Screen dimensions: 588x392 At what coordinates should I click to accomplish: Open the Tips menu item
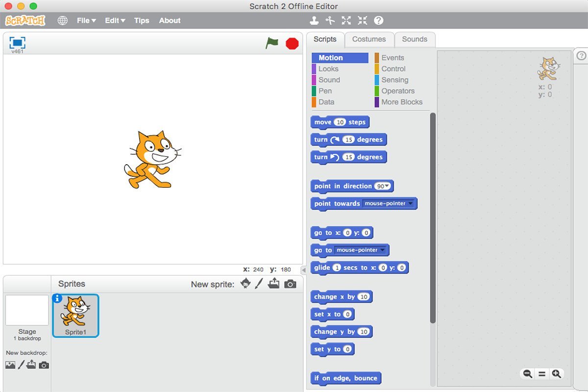(142, 21)
